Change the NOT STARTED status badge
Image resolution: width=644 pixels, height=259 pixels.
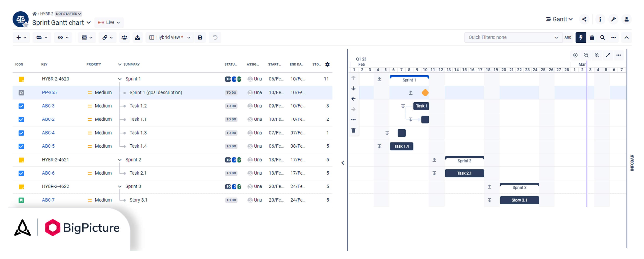pos(68,14)
